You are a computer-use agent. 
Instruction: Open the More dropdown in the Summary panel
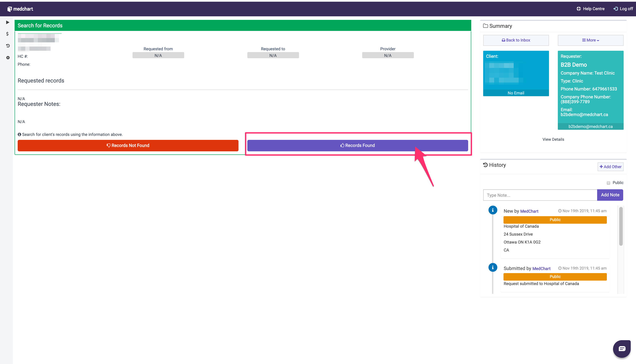(591, 40)
